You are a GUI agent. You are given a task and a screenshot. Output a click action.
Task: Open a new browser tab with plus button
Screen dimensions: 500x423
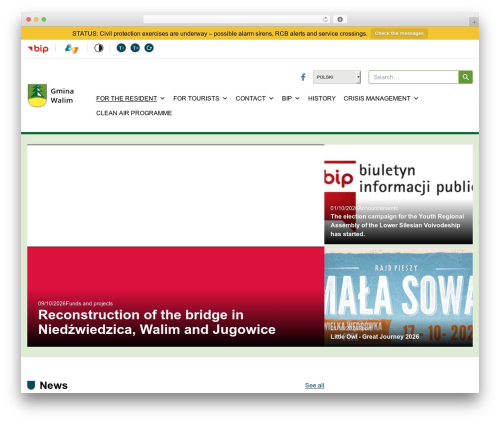point(474,22)
